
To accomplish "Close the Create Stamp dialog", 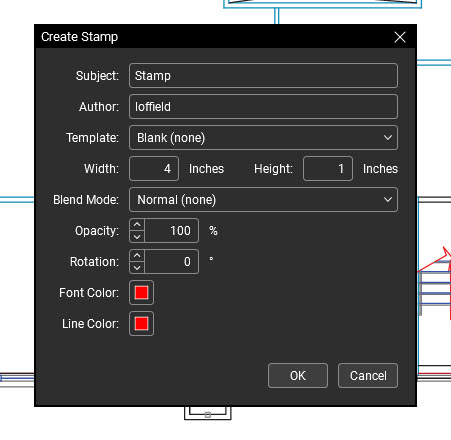I will tap(400, 37).
